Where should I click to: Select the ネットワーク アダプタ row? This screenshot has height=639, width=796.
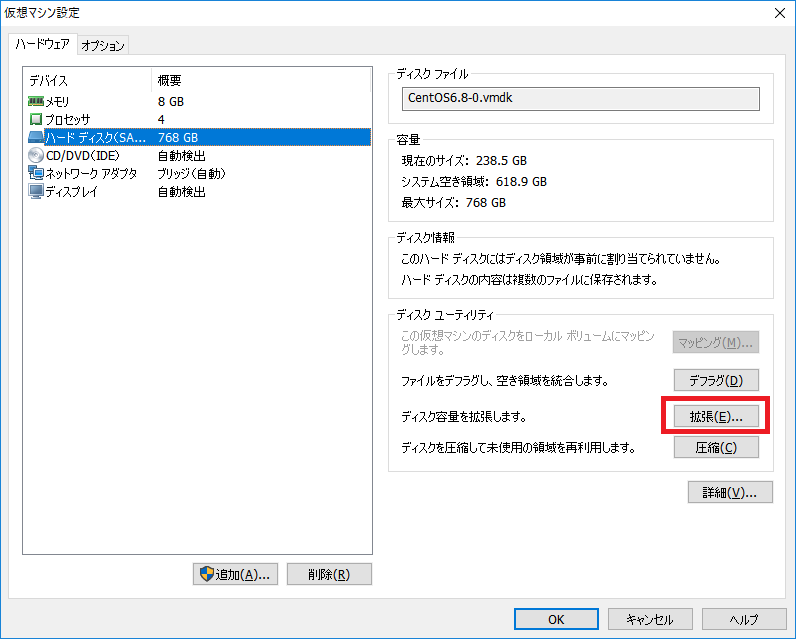click(x=199, y=174)
